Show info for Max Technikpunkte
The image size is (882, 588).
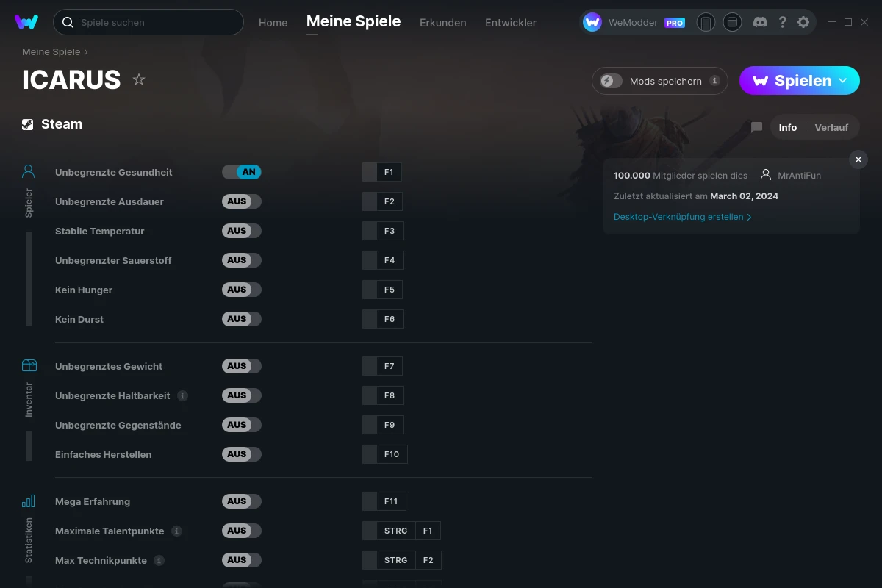pyautogui.click(x=159, y=560)
